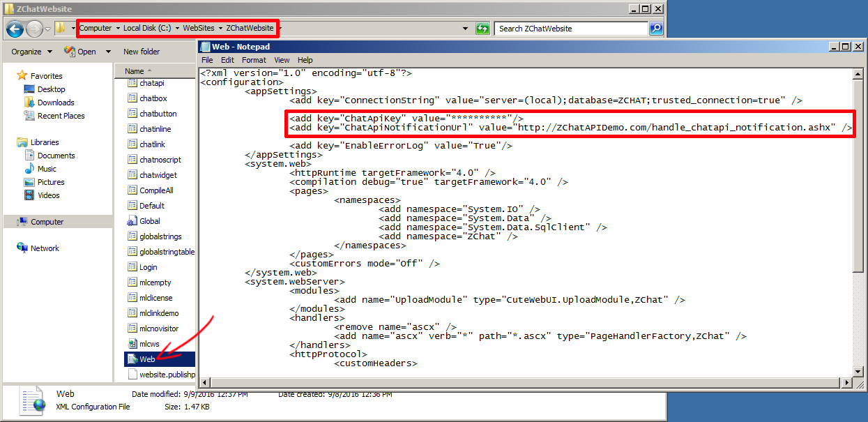
Task: Select the chatbox file icon
Action: tap(132, 98)
